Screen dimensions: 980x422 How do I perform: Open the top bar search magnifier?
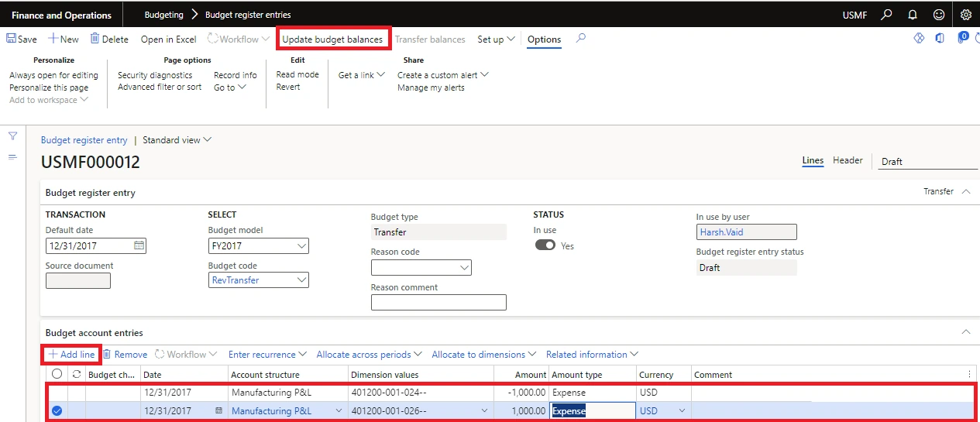coord(886,15)
